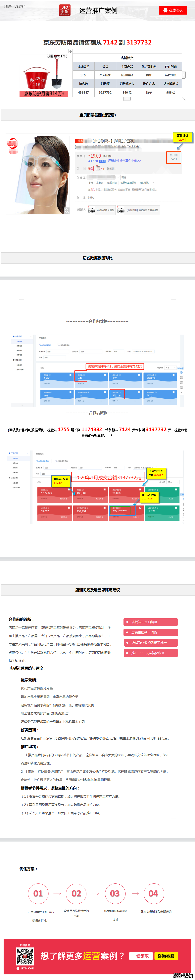This screenshot has width=195, height=980.
Task: Click the 累计评价 5万+ review count
Action: [x=174, y=157]
